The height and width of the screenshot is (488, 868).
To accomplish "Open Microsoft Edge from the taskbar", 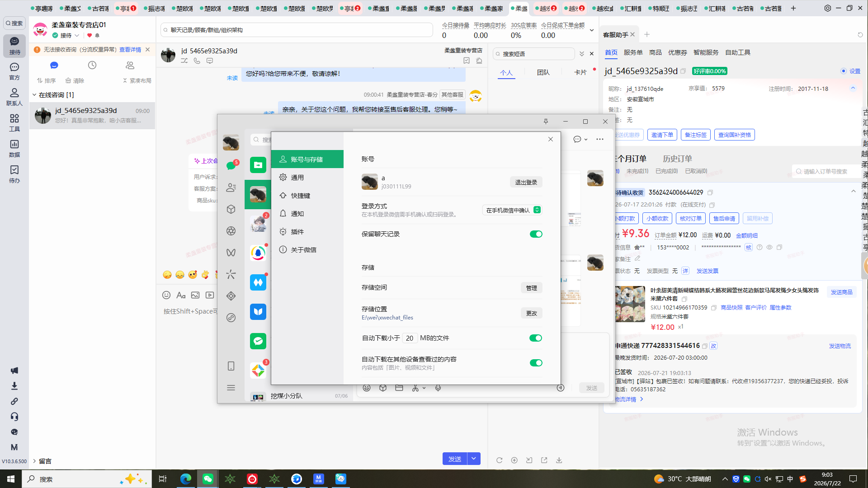I will [x=186, y=479].
